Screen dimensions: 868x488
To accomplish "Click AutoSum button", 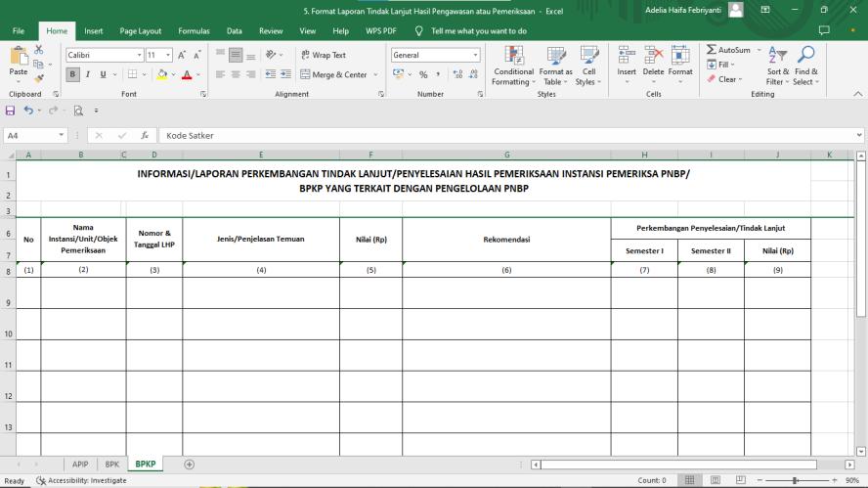I will click(x=728, y=50).
